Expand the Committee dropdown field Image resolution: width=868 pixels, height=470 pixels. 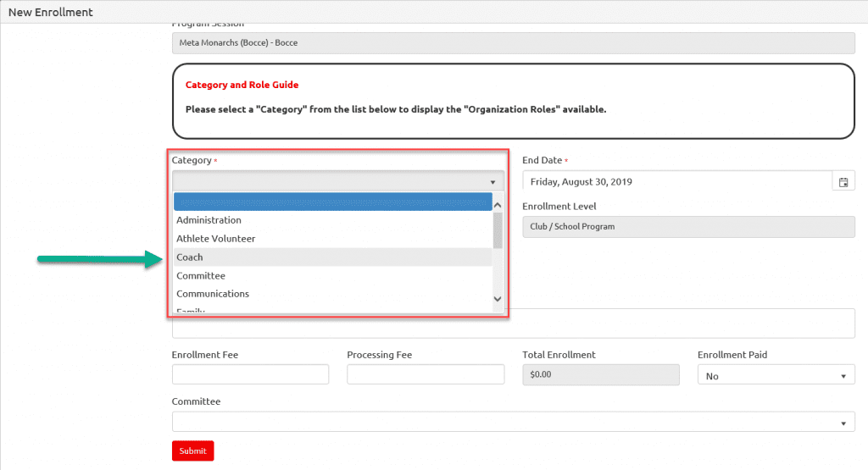(513, 422)
